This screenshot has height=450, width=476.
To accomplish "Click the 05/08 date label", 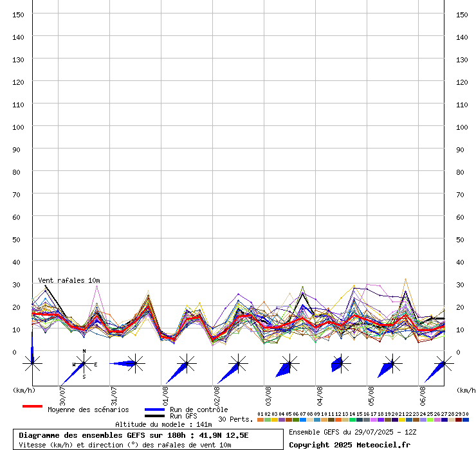I will (371, 396).
